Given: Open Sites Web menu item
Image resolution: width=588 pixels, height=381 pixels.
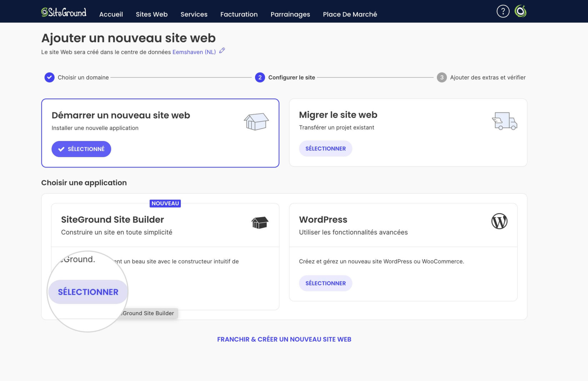Looking at the screenshot, I should (x=151, y=14).
